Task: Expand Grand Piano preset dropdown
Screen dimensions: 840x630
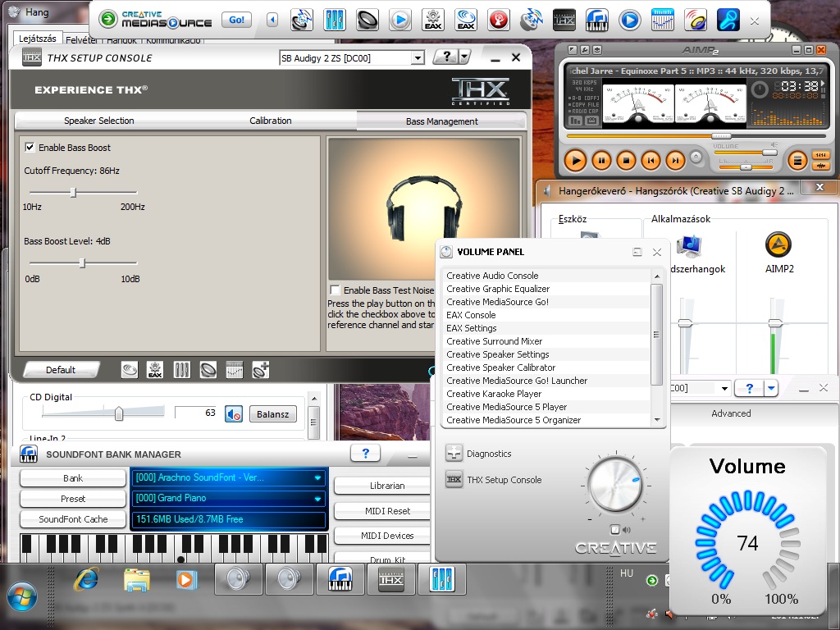Action: [x=317, y=498]
